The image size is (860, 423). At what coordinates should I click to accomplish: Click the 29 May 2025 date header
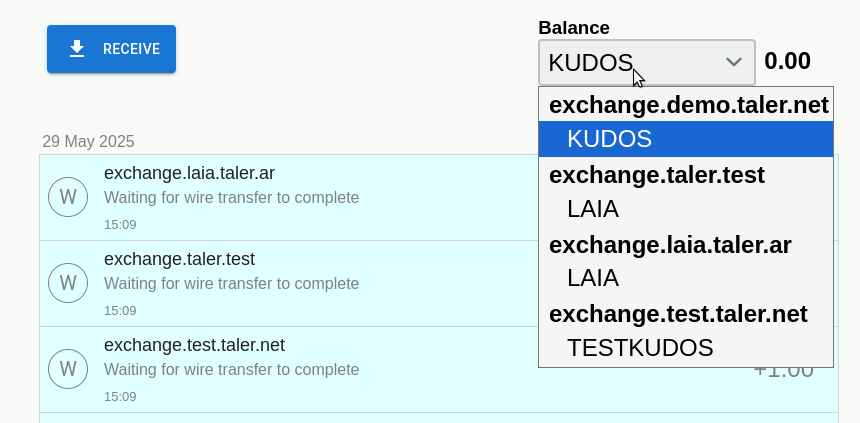click(88, 142)
